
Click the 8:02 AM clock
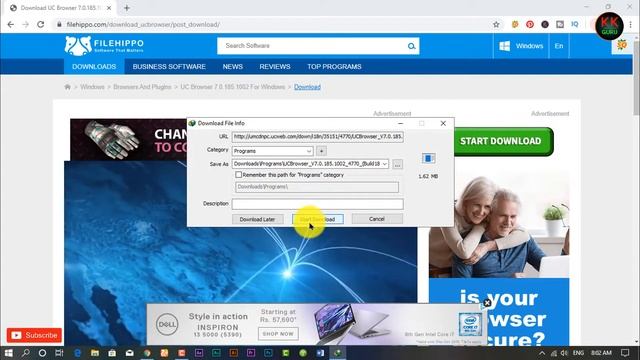coord(601,353)
